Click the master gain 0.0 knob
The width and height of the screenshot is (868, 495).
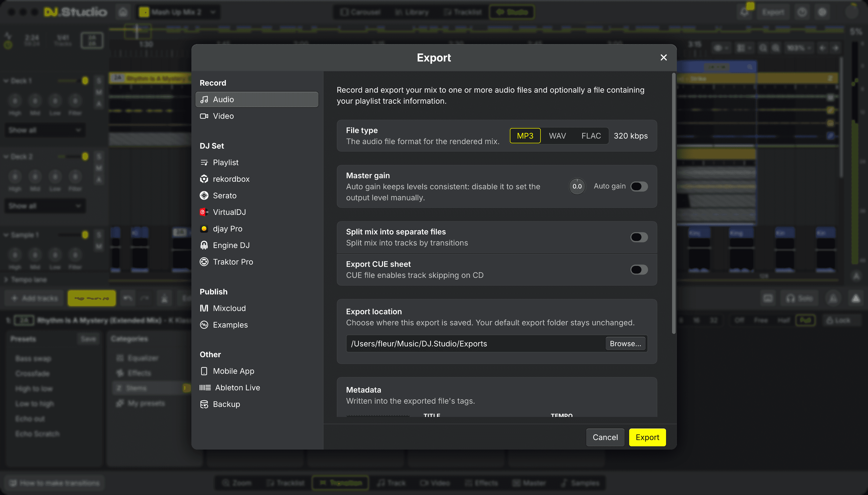coord(577,186)
